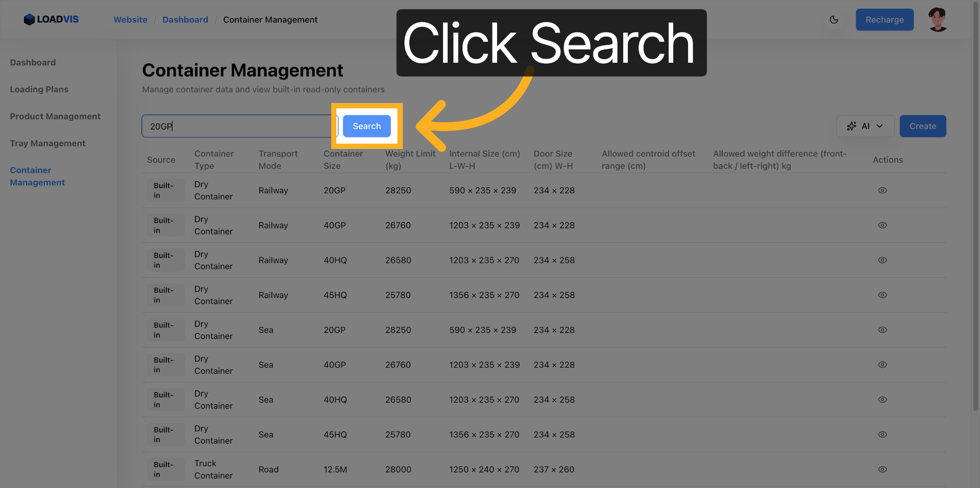Click the eye icon on the 40GP Sea row

click(x=883, y=365)
